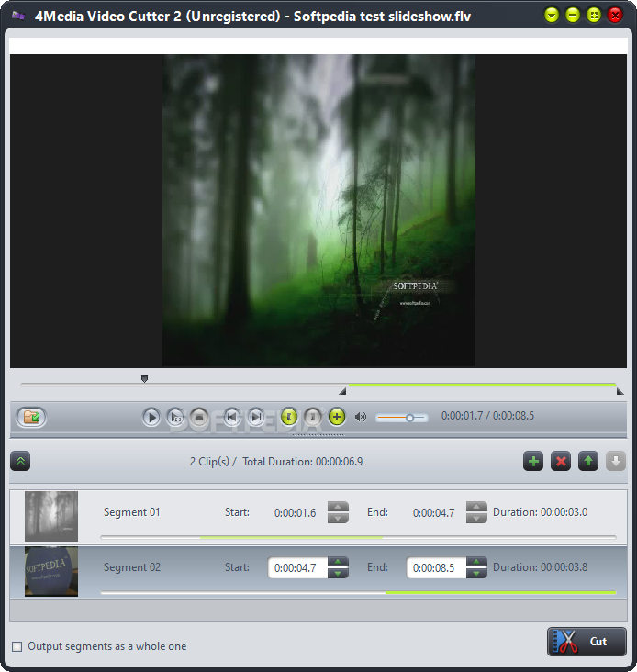The image size is (637, 672).
Task: Enable Output segments as a whole one
Action: 17,646
